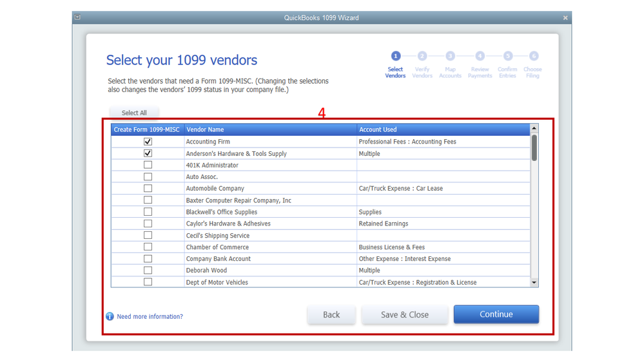Screen dimensions: 644x362
Task: Click step 4 circle Review Payments
Action: tap(480, 56)
